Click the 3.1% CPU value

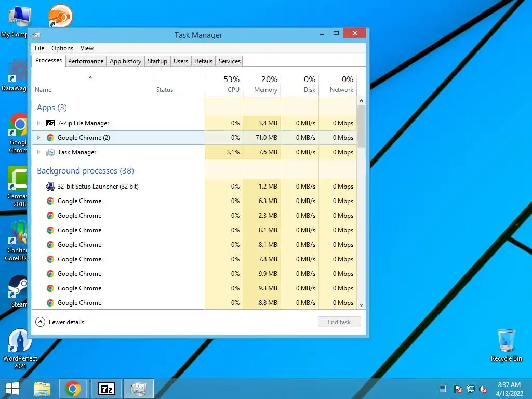pos(233,152)
